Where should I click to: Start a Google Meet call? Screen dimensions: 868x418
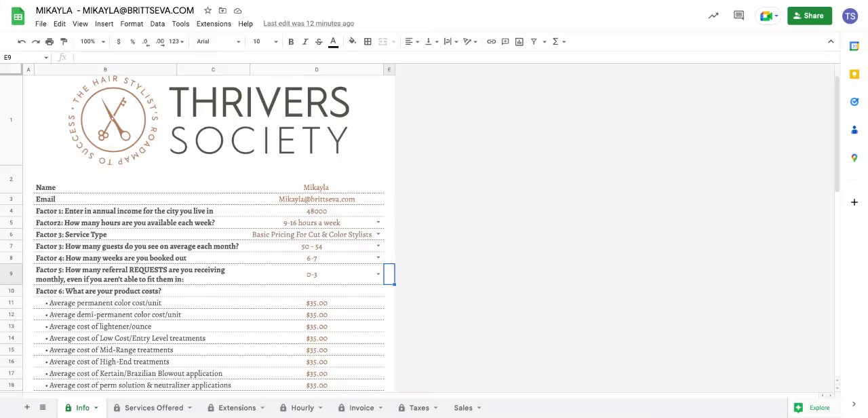click(769, 16)
